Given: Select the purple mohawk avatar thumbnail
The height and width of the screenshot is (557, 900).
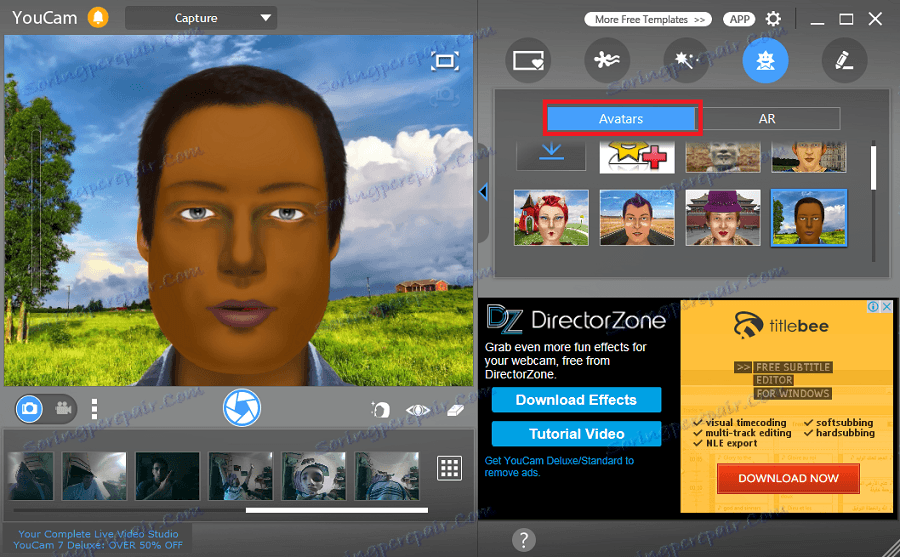Looking at the screenshot, I should (x=637, y=218).
